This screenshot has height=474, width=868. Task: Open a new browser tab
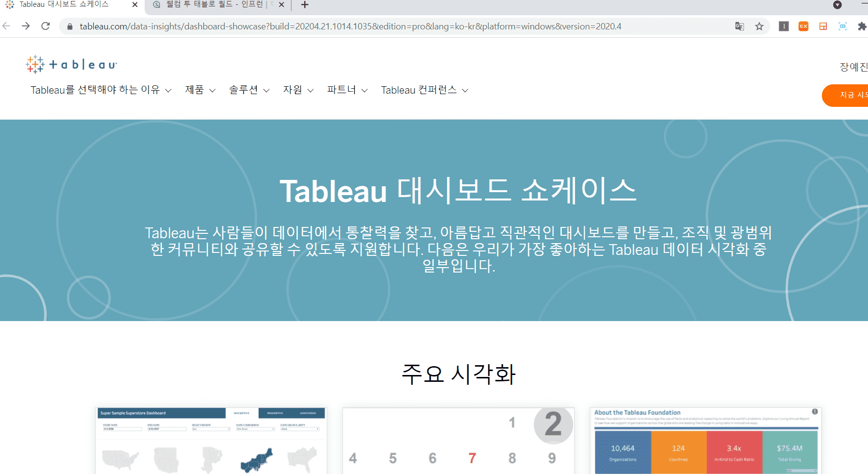[x=305, y=5]
